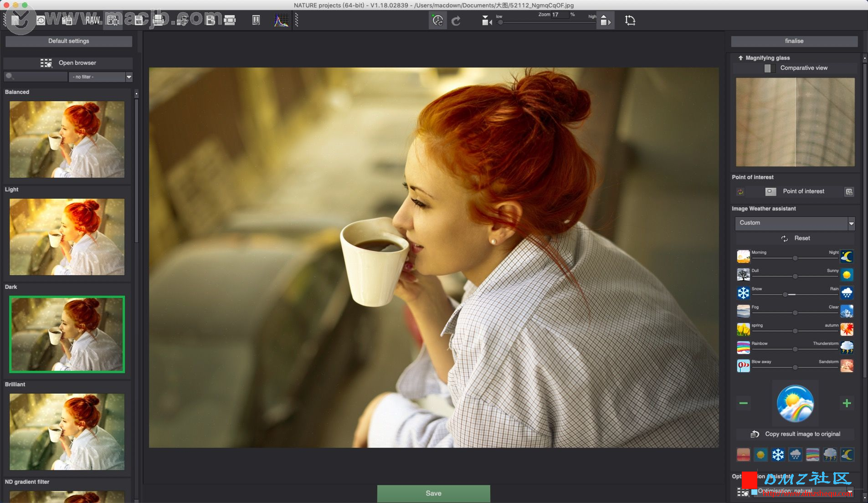Open the crop and rotate tool
This screenshot has height=503, width=868.
[x=630, y=21]
